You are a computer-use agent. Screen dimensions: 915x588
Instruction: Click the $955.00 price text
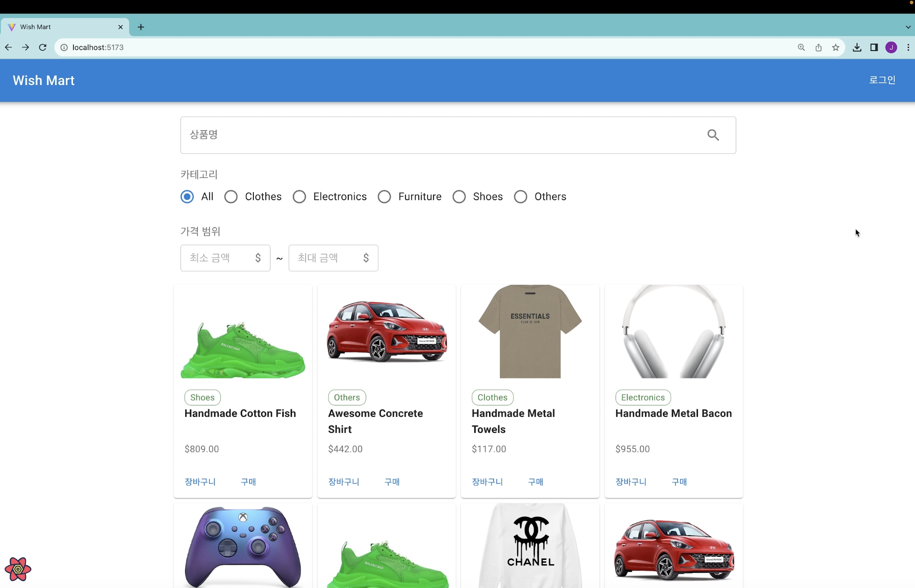(x=632, y=449)
